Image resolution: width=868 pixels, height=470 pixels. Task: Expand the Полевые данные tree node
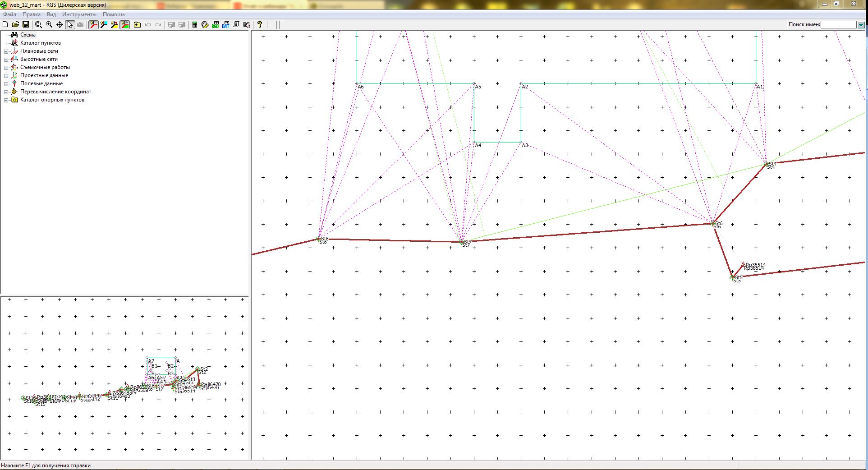[x=6, y=84]
